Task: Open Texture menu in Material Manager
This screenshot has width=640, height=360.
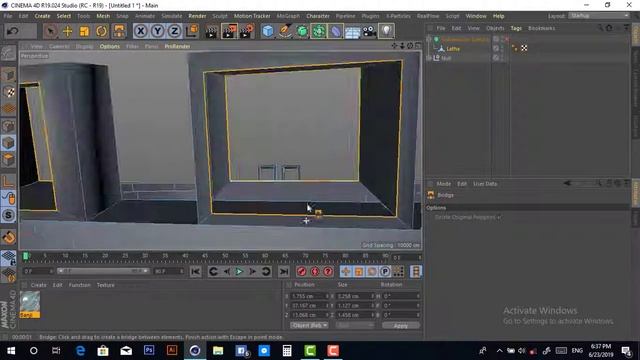Action: [105, 285]
